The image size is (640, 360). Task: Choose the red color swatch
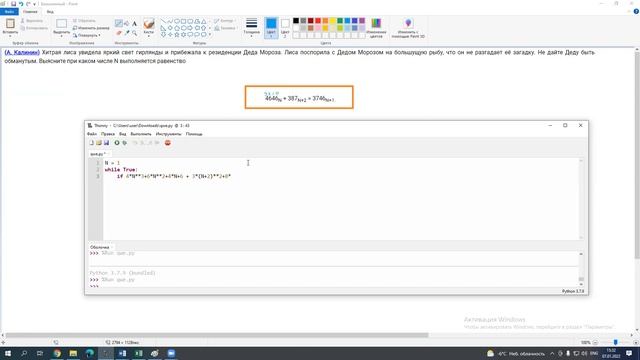tap(318, 21)
